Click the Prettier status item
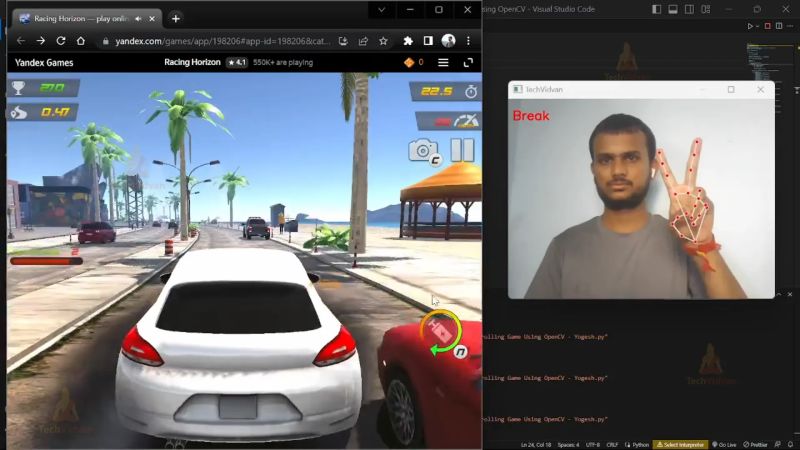This screenshot has width=800, height=450. coord(755,445)
